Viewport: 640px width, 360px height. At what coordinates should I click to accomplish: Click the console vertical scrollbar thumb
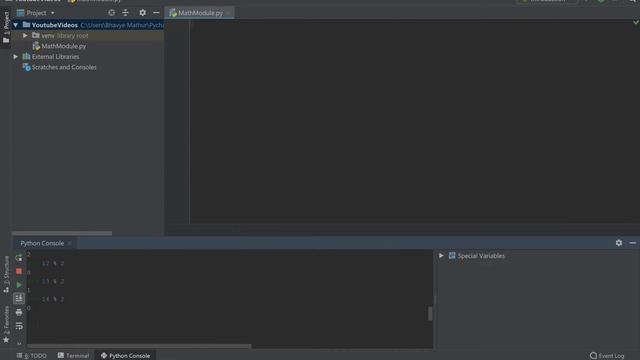coord(430,313)
